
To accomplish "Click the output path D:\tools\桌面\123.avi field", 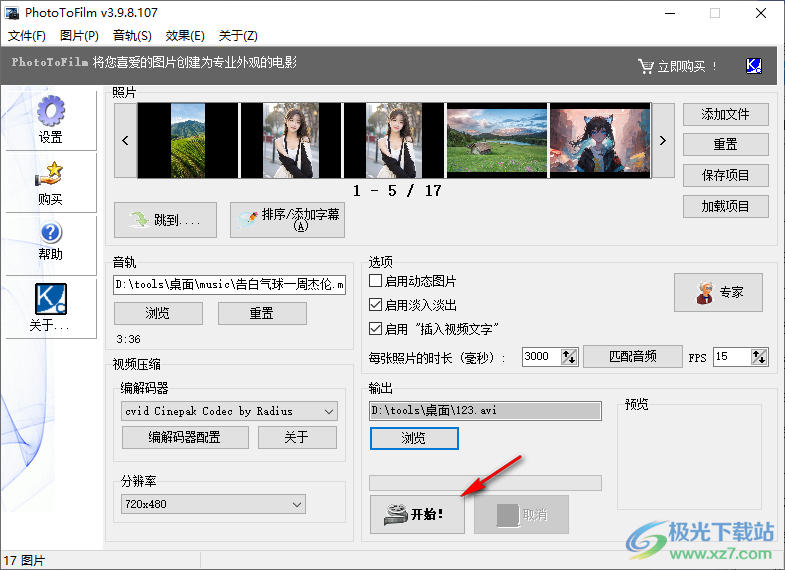I will [x=485, y=411].
